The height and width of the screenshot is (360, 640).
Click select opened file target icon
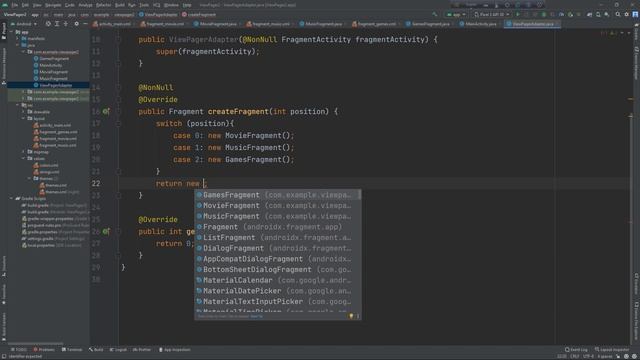(x=48, y=24)
